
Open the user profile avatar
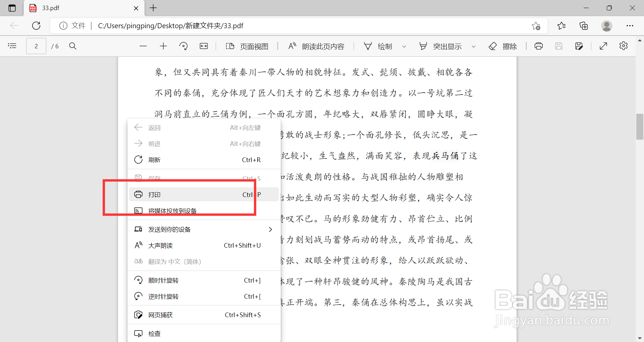[x=606, y=26]
